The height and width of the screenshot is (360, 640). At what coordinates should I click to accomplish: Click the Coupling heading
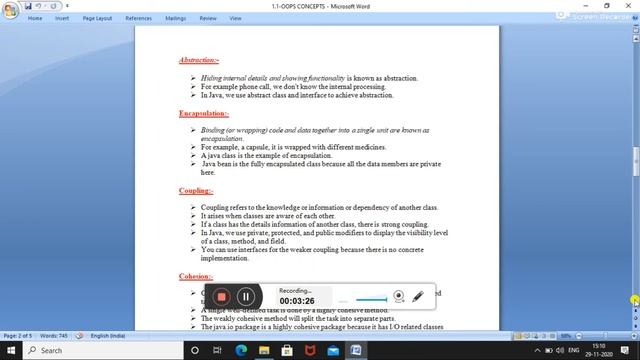click(196, 191)
